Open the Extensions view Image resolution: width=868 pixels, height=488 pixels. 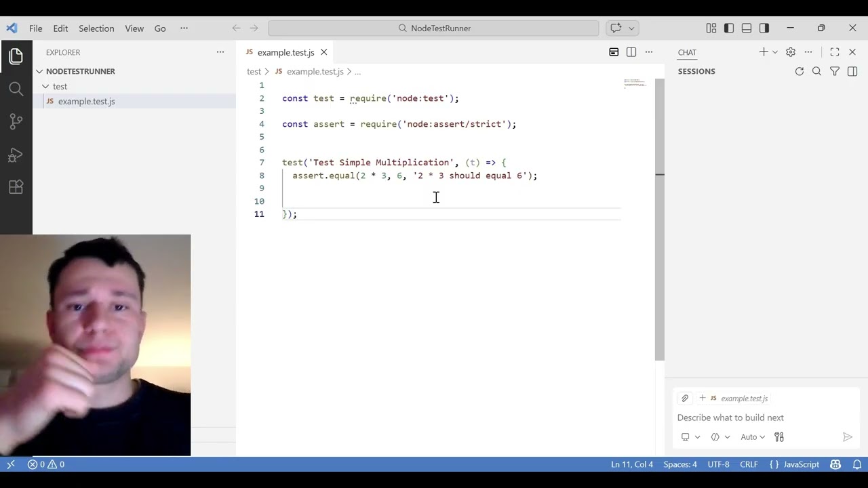pos(16,187)
